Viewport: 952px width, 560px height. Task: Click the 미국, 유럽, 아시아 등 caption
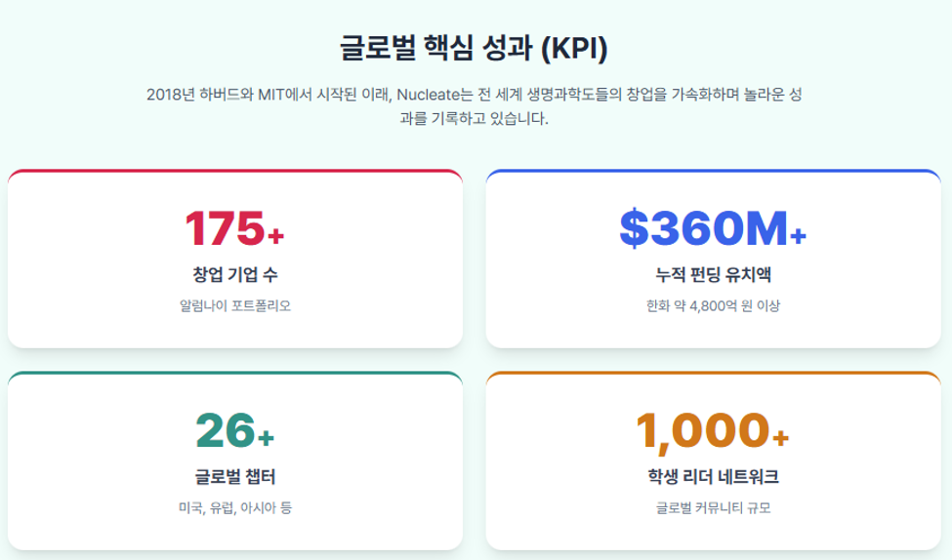pyautogui.click(x=235, y=508)
